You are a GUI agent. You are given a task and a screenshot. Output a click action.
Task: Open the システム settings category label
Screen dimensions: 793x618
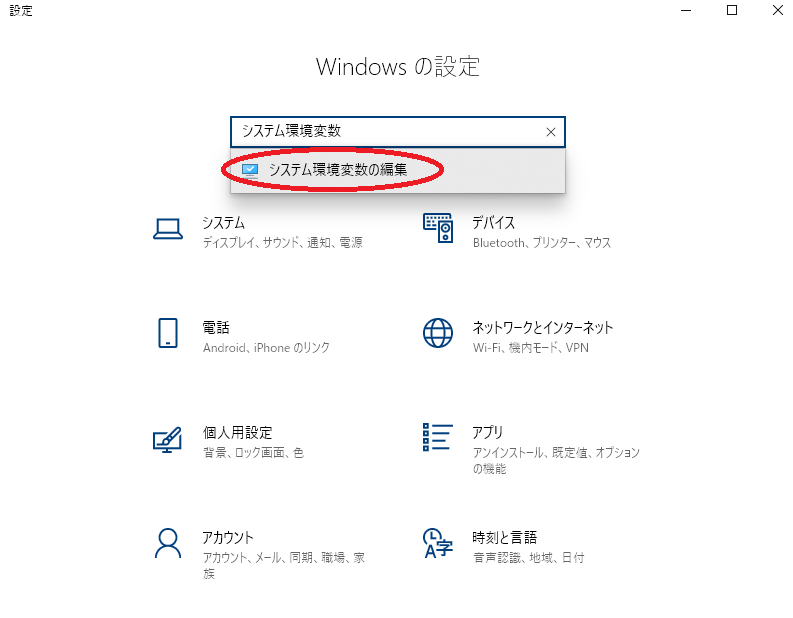point(224,223)
